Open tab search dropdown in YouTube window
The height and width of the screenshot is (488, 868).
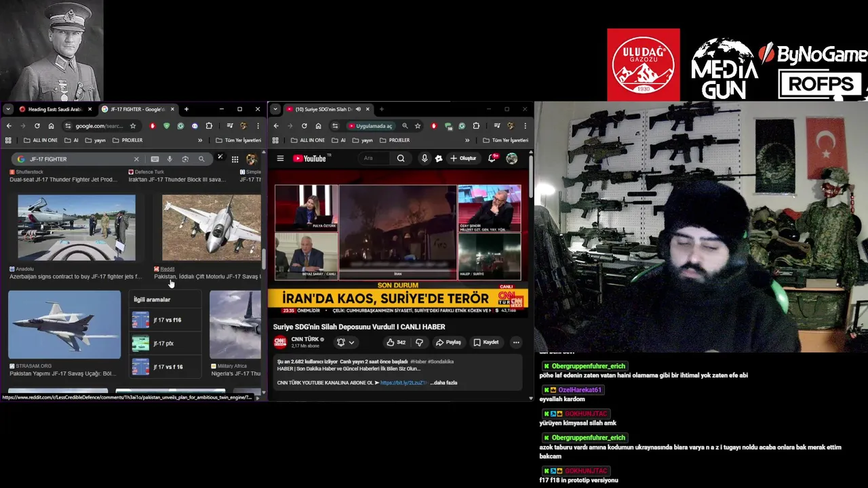pyautogui.click(x=275, y=109)
